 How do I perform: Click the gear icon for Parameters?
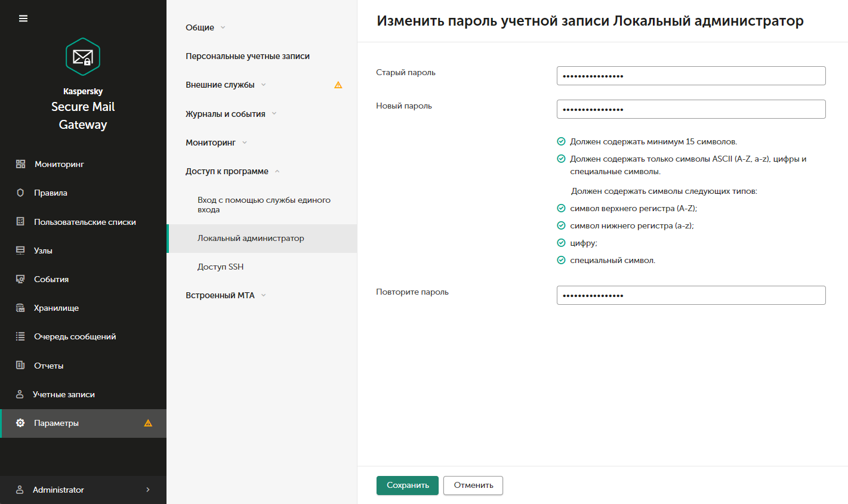pyautogui.click(x=20, y=423)
